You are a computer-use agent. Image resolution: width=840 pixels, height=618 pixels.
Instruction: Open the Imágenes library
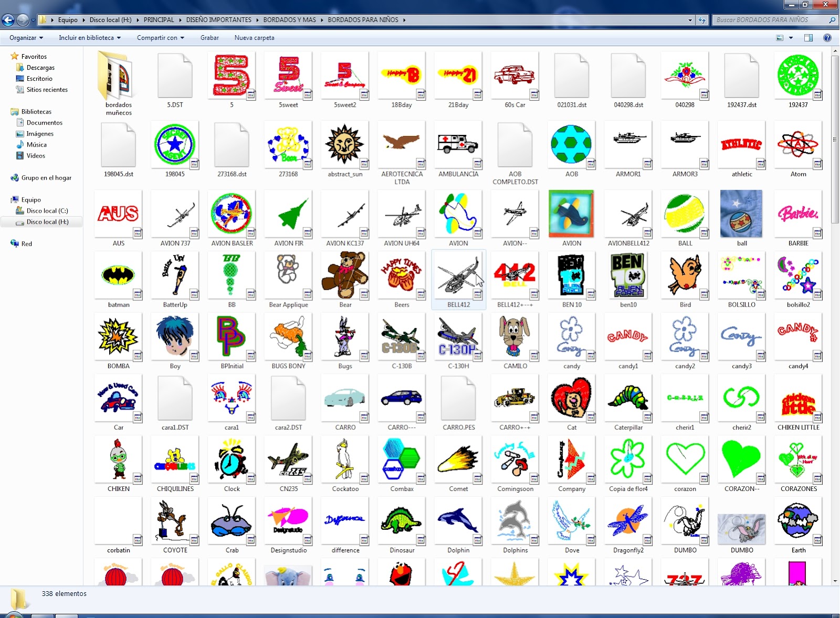tap(40, 134)
